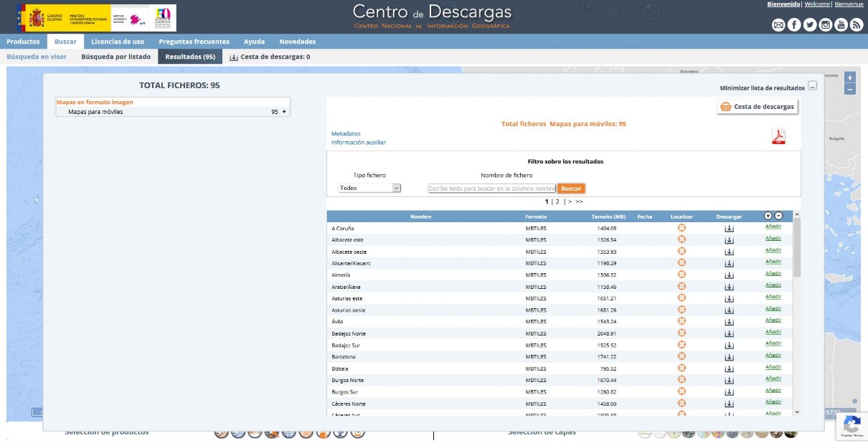This screenshot has height=443, width=868.
Task: Remove all files with the minus icon
Action: (x=778, y=216)
